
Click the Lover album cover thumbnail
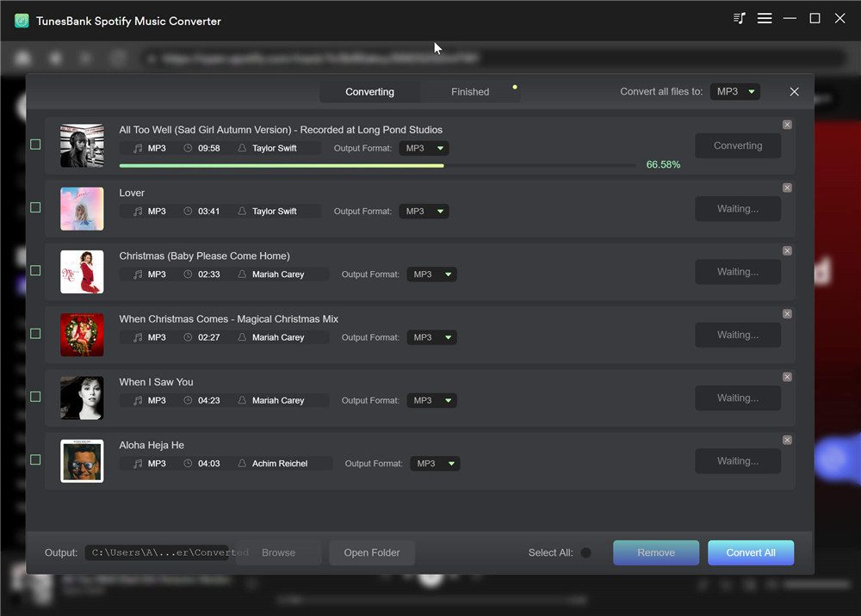click(82, 208)
